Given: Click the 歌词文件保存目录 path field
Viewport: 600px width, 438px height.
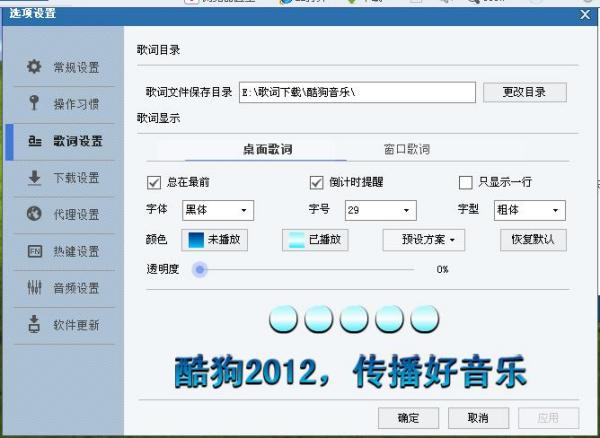Looking at the screenshot, I should 357,92.
